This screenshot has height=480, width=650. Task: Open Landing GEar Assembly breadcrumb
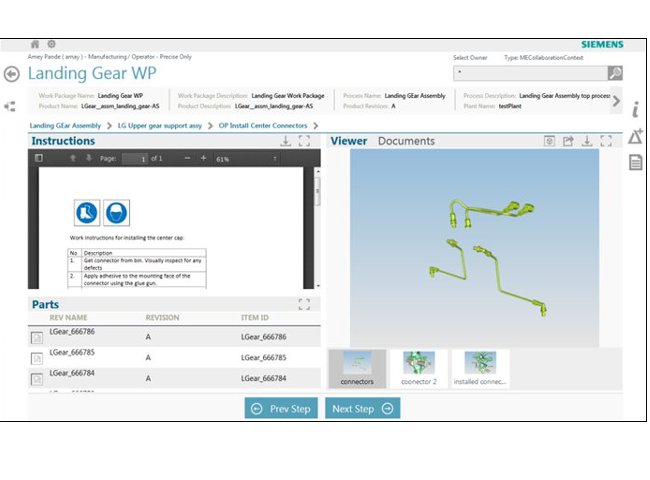click(65, 126)
